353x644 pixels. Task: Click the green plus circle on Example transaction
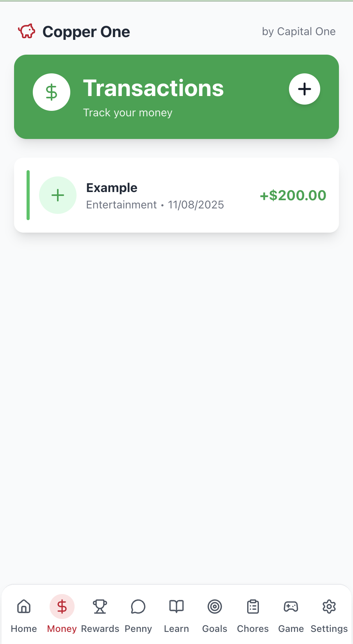[x=58, y=195]
